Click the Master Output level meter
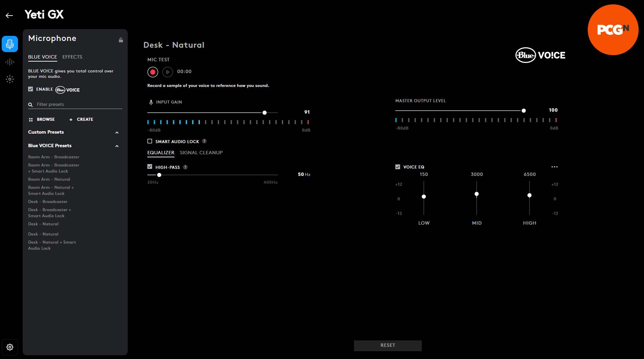Viewport: 644px width, 359px height. [476, 120]
